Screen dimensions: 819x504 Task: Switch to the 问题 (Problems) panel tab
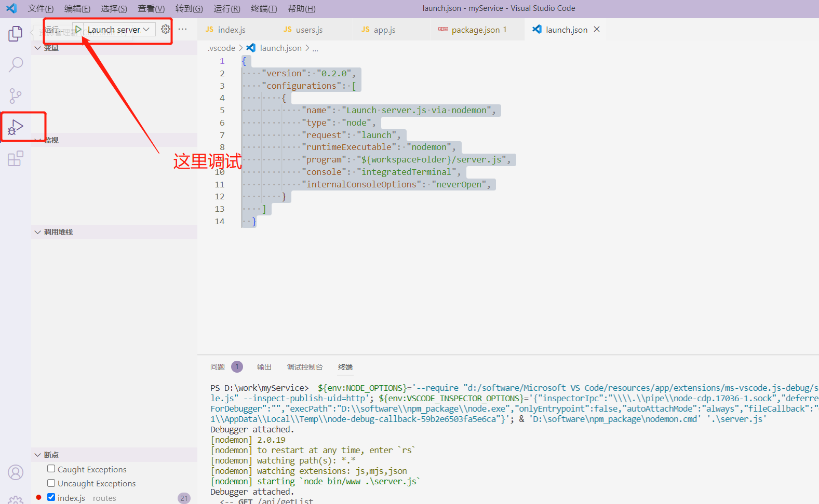coord(218,367)
